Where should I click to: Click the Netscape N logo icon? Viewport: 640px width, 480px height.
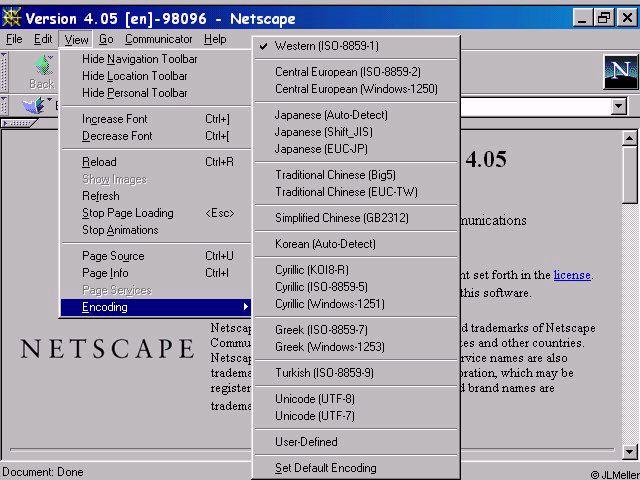tap(620, 72)
